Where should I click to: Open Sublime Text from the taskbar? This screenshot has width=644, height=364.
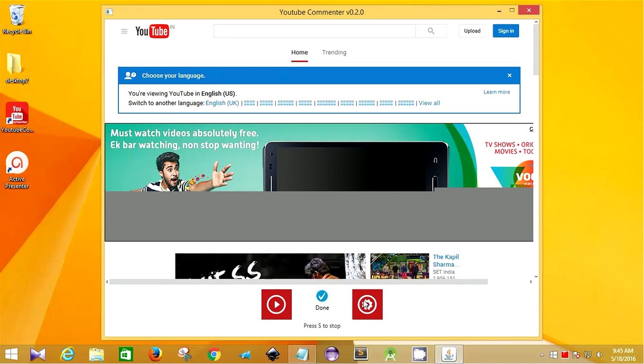(x=361, y=354)
